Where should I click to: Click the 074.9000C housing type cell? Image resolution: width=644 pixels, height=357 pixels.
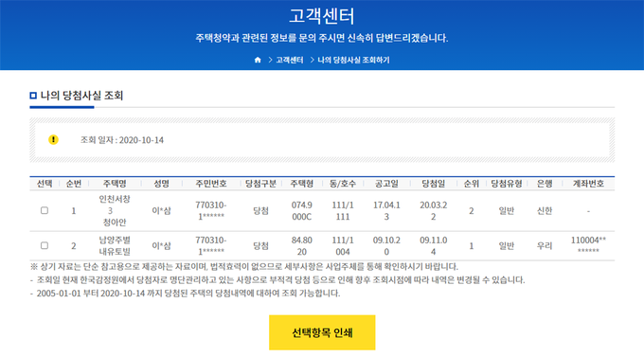[302, 211]
